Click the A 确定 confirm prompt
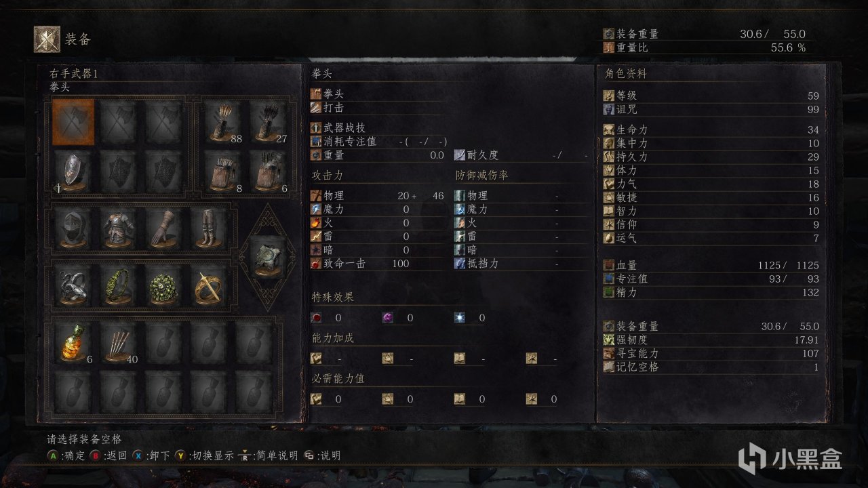This screenshot has height=488, width=868. [66, 455]
